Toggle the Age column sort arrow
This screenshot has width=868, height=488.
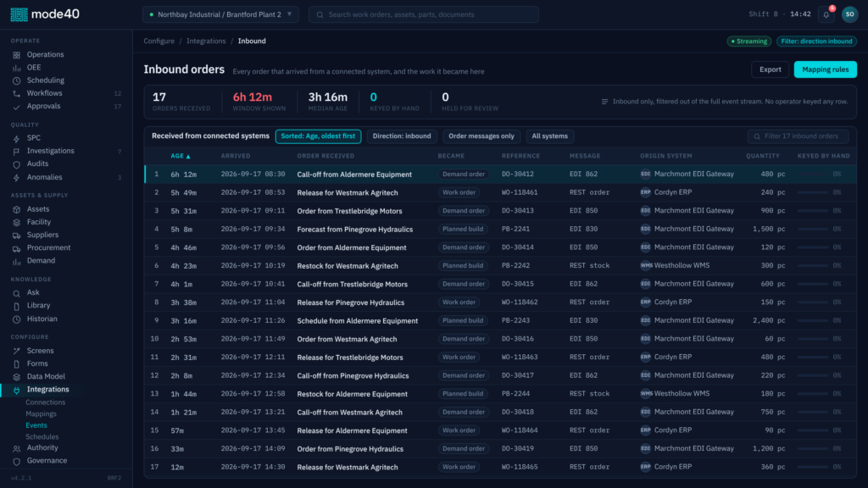click(x=188, y=157)
